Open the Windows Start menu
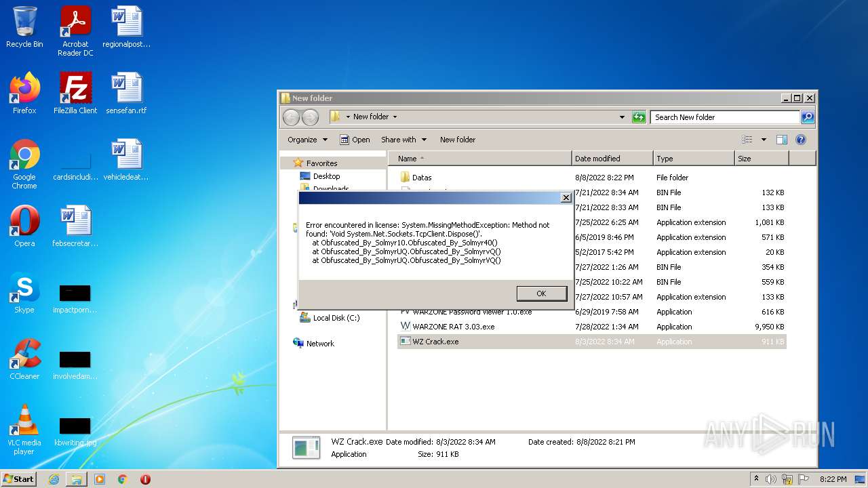Viewport: 868px width, 488px height. tap(19, 479)
